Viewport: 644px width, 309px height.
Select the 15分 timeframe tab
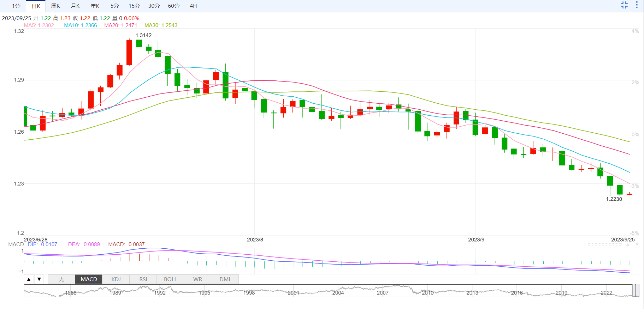tap(134, 6)
